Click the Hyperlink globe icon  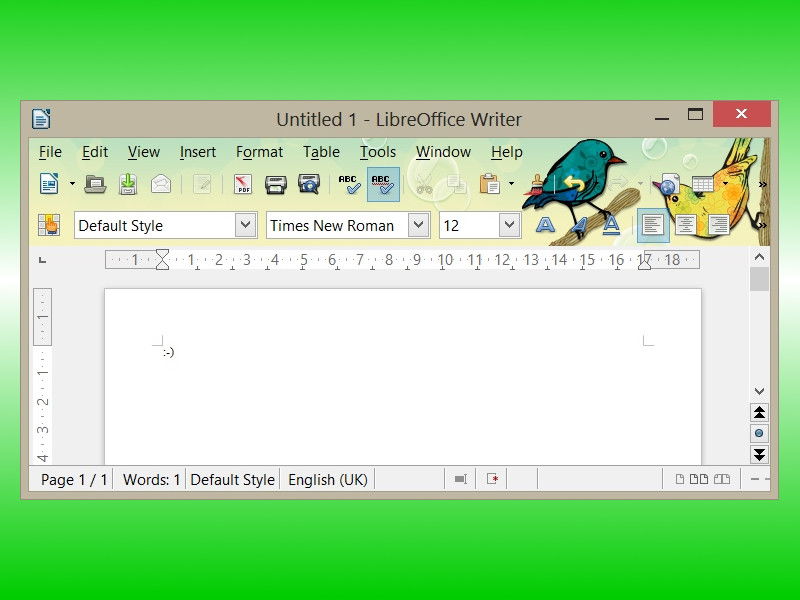(669, 184)
